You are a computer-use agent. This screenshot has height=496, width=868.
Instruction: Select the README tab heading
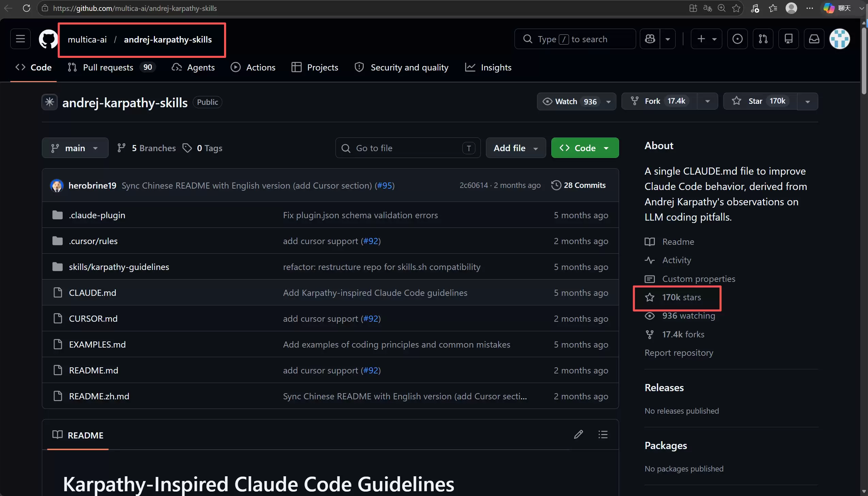coord(78,435)
